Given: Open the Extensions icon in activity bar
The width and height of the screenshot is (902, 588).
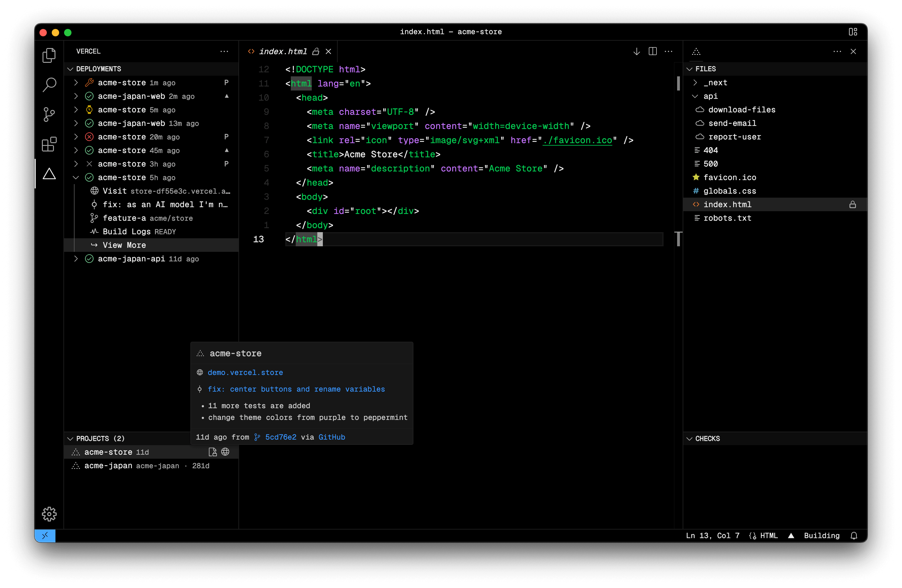Looking at the screenshot, I should tap(49, 144).
